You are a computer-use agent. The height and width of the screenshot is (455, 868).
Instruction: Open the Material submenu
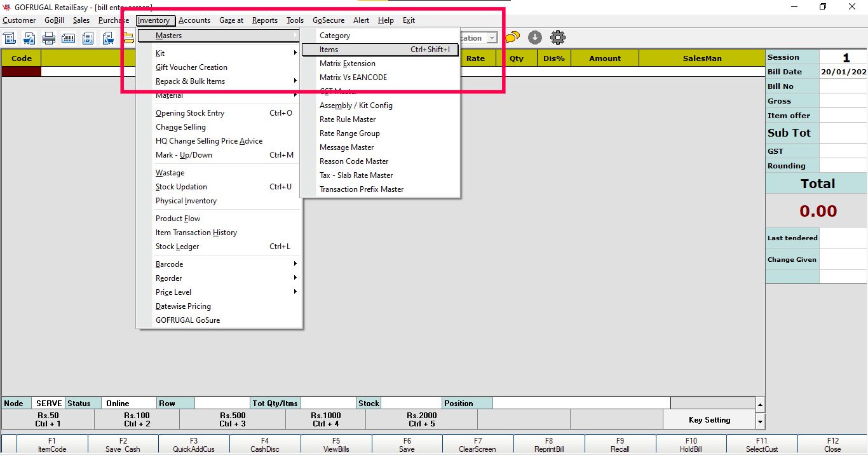pyautogui.click(x=219, y=95)
